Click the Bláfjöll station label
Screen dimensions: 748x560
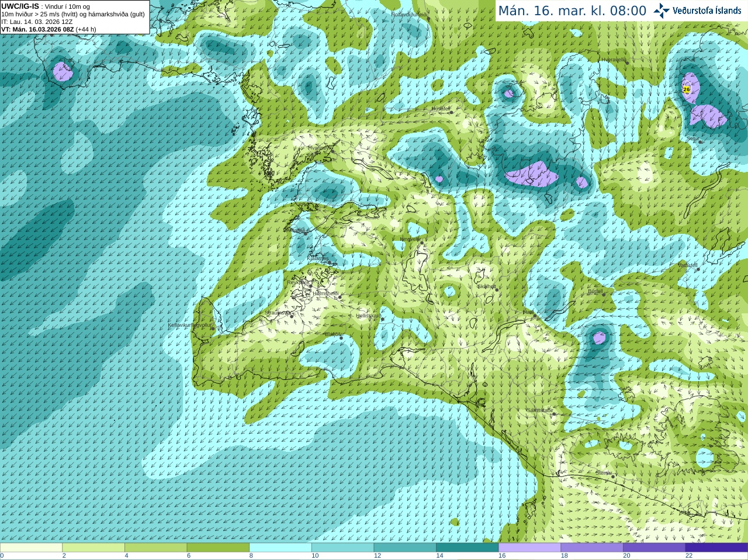[x=333, y=334]
